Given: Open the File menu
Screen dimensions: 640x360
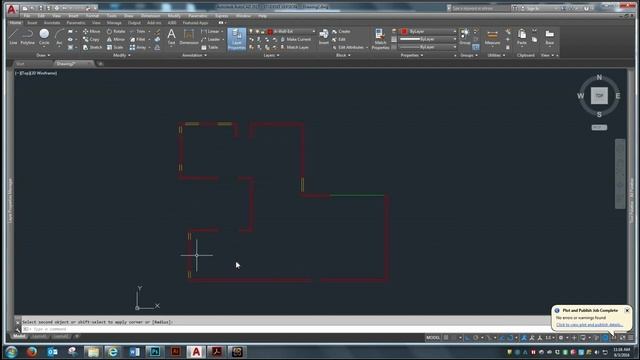Looking at the screenshot, I should tap(27, 16).
